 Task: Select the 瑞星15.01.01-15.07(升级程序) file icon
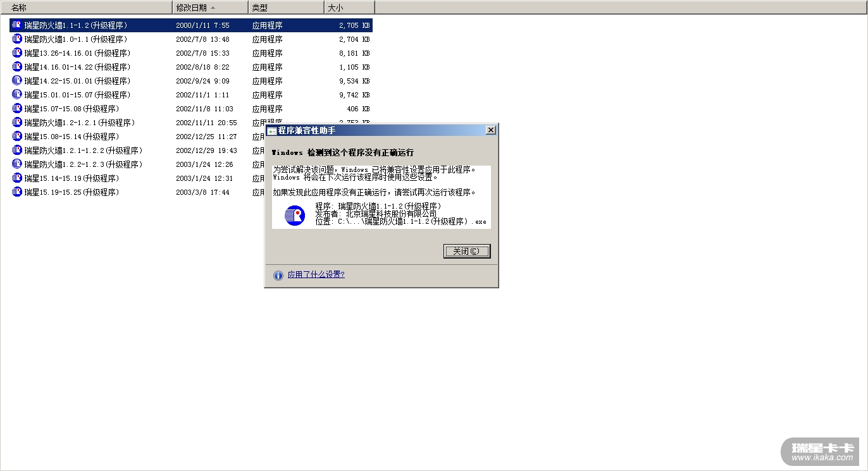coord(17,95)
